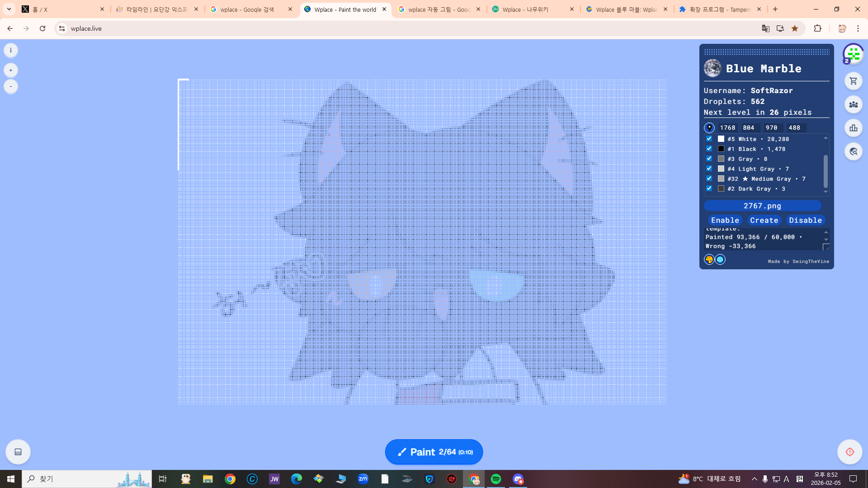Open the tab search dropdown in Chrome
Viewport: 868px width, 488px height.
pyautogui.click(x=9, y=9)
